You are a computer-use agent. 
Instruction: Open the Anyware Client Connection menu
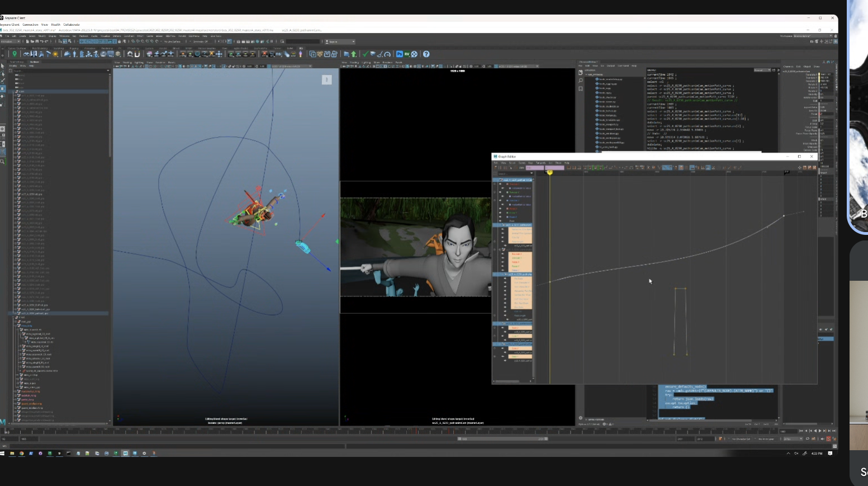point(30,25)
